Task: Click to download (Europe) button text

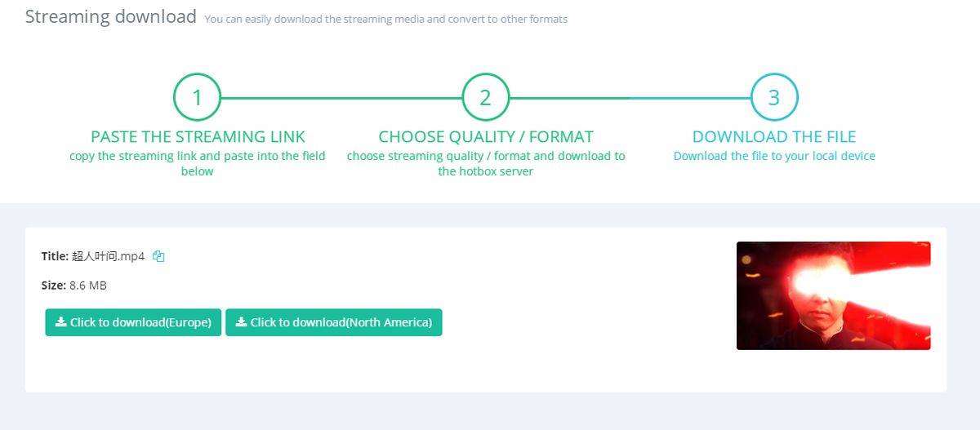Action: [x=140, y=322]
